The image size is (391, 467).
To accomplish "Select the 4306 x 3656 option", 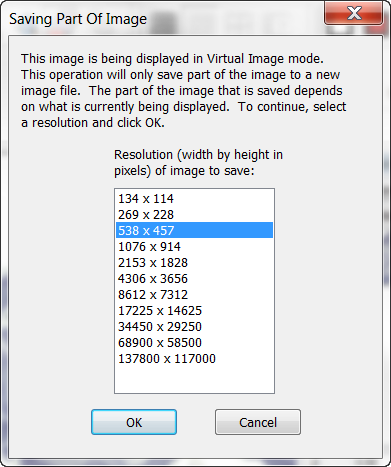I will tap(194, 279).
